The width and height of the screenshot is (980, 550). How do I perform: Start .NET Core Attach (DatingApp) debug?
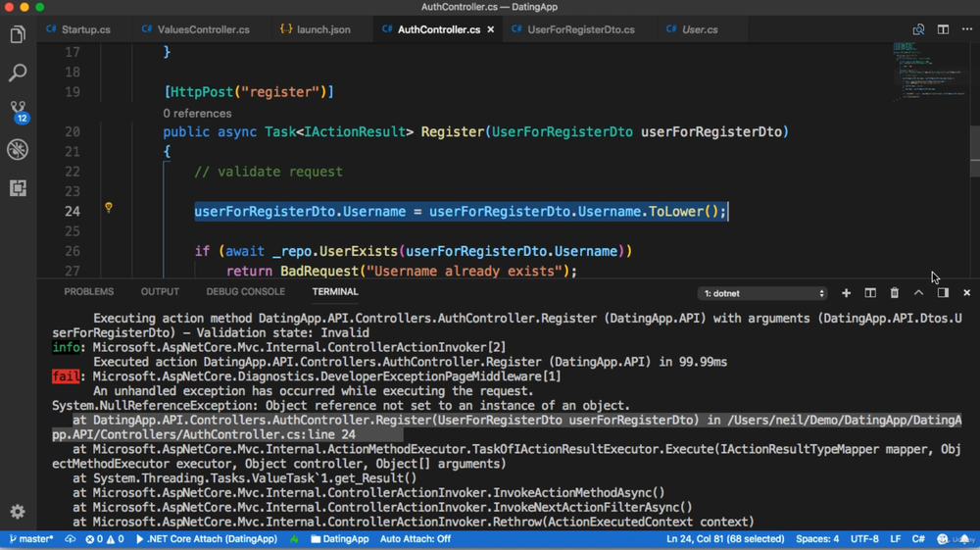206,539
